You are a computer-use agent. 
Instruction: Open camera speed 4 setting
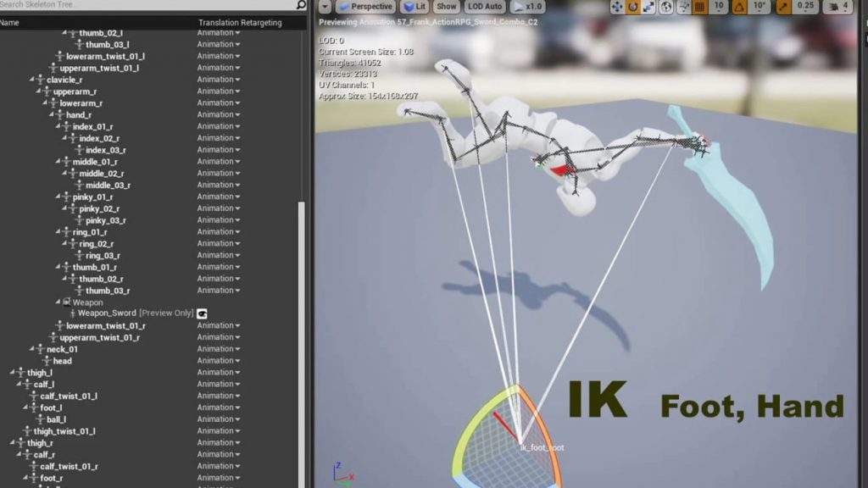[x=837, y=7]
